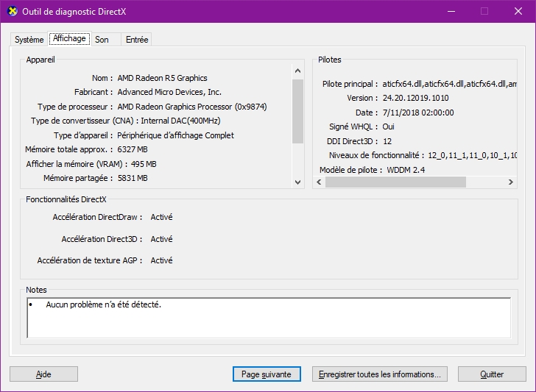The height and width of the screenshot is (392, 536).
Task: Click Appareil panel scroll up arrow
Action: 297,71
